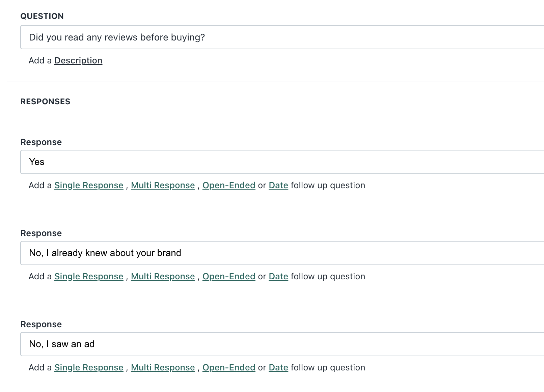Add Multi Response follow up for ad response
This screenshot has height=392, width=544.
pos(163,368)
